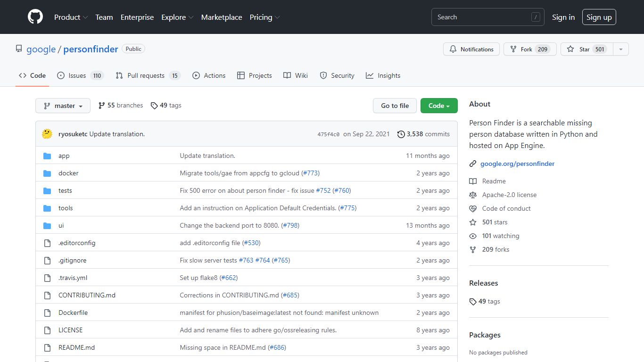
Task: Click the Sign up button
Action: click(x=599, y=17)
